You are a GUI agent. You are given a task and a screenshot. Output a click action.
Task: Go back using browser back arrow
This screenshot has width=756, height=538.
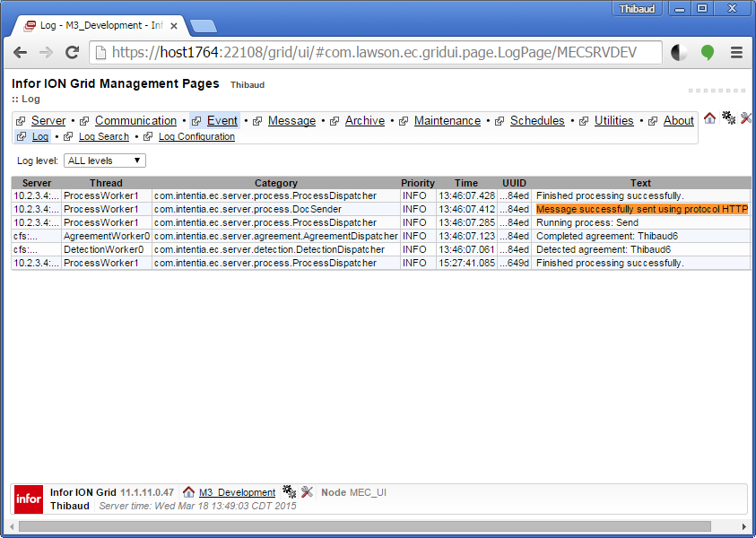[20, 52]
